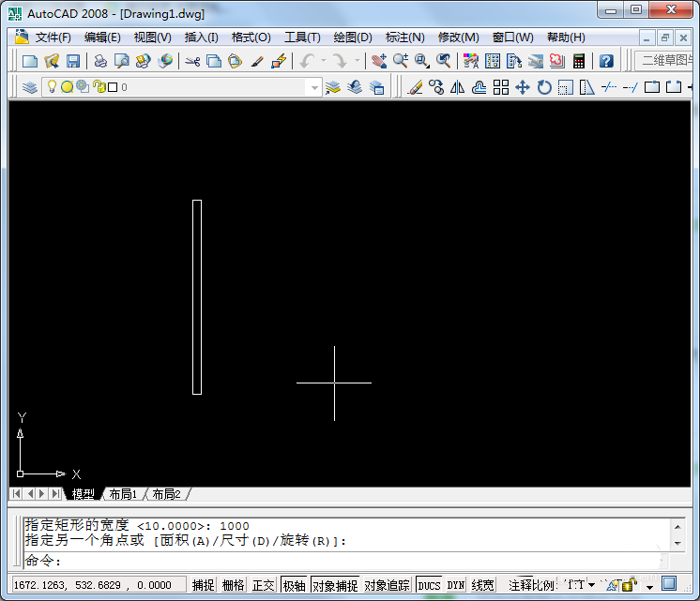Open a drawing with the Open icon
The image size is (700, 601).
coord(52,61)
